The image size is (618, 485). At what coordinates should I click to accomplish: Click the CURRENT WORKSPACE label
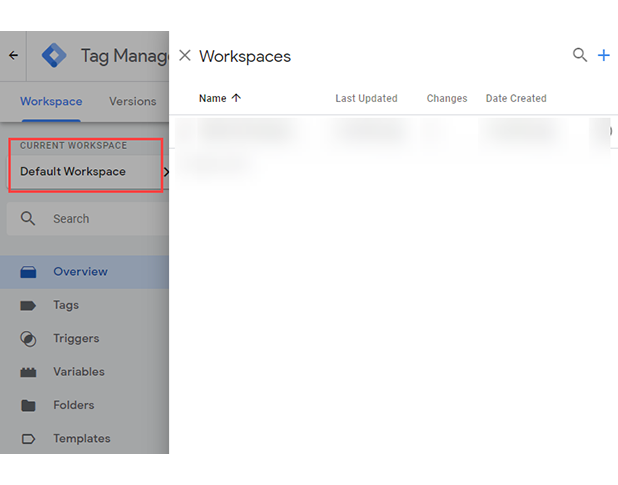tap(74, 146)
